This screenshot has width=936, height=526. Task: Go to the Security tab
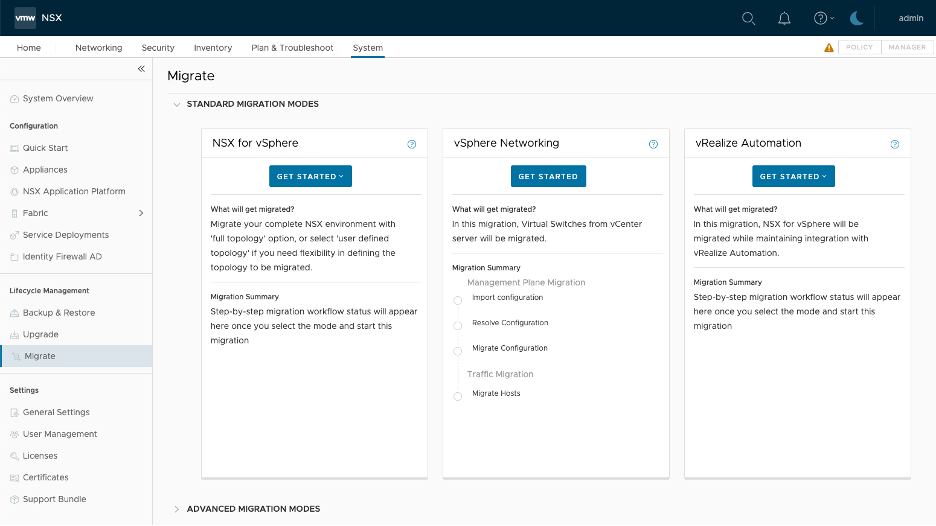158,48
